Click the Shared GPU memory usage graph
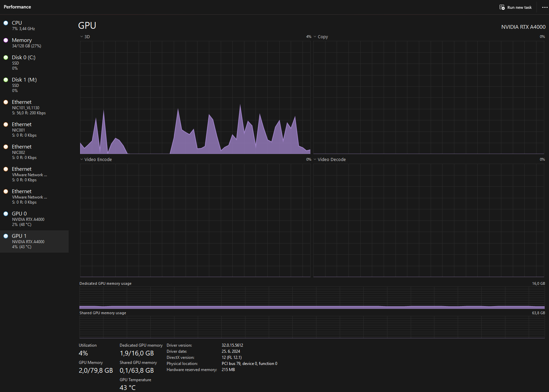 [312, 327]
